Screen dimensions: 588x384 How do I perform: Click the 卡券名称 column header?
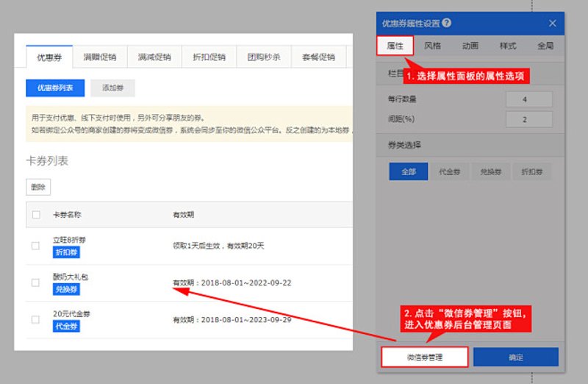click(x=67, y=215)
